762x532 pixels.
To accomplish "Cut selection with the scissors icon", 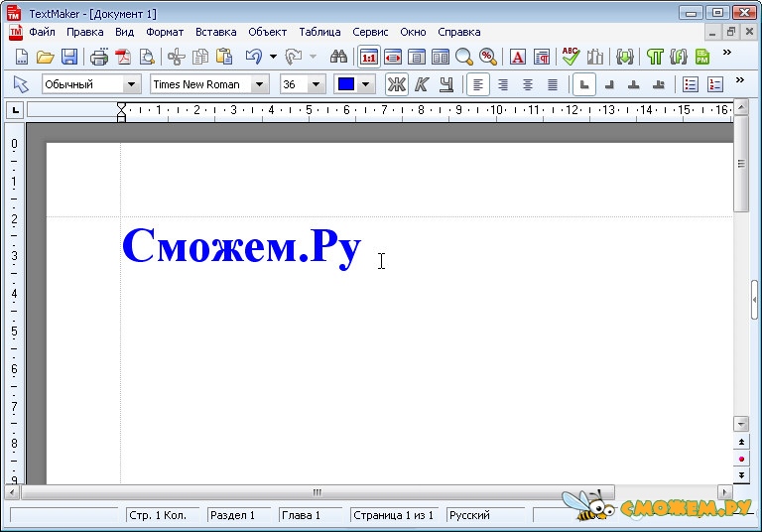I will click(177, 57).
